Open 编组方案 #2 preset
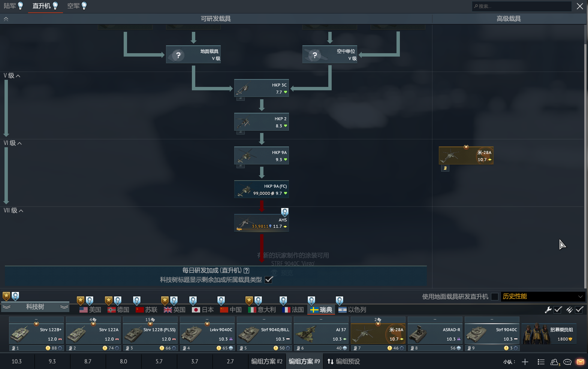The width and height of the screenshot is (588, 369). [x=267, y=362]
